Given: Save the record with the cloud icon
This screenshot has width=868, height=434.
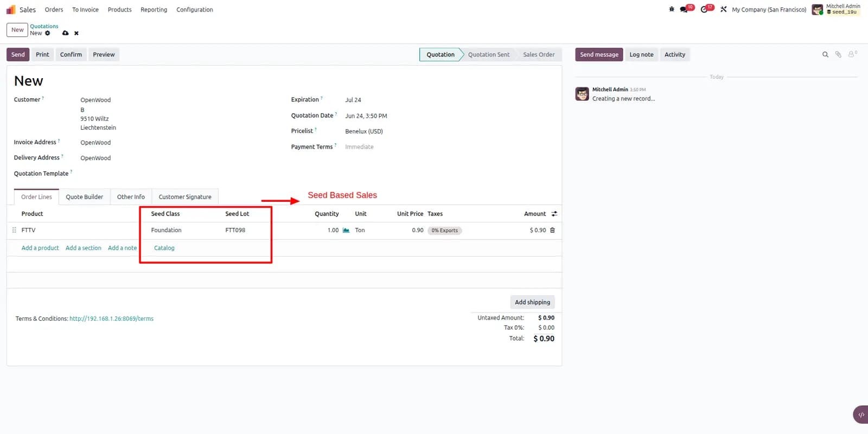Looking at the screenshot, I should pos(66,33).
